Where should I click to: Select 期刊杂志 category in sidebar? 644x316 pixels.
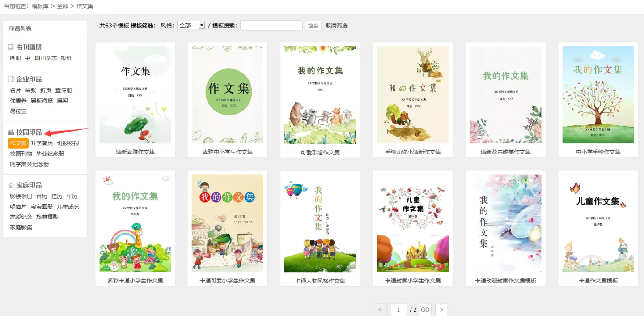pyautogui.click(x=46, y=58)
